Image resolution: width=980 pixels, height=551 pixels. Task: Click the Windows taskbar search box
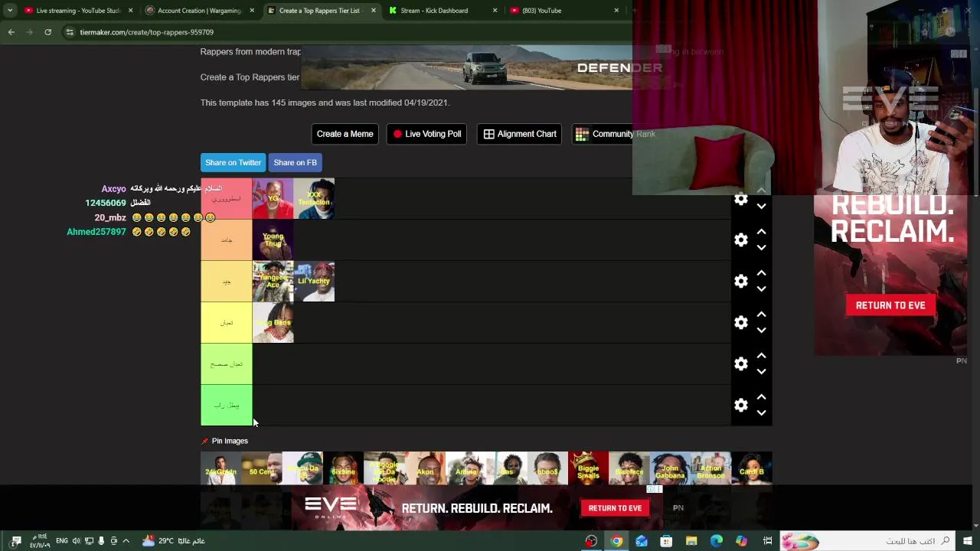[867, 541]
